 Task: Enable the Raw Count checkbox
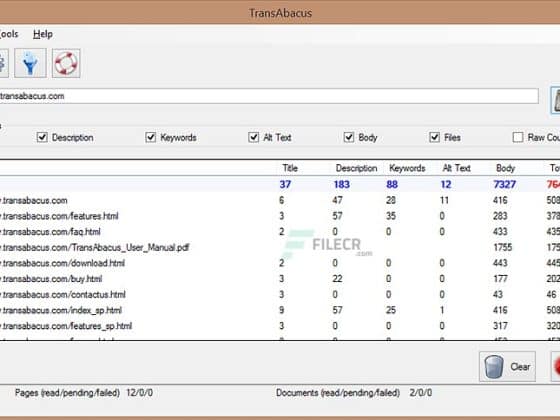point(518,137)
